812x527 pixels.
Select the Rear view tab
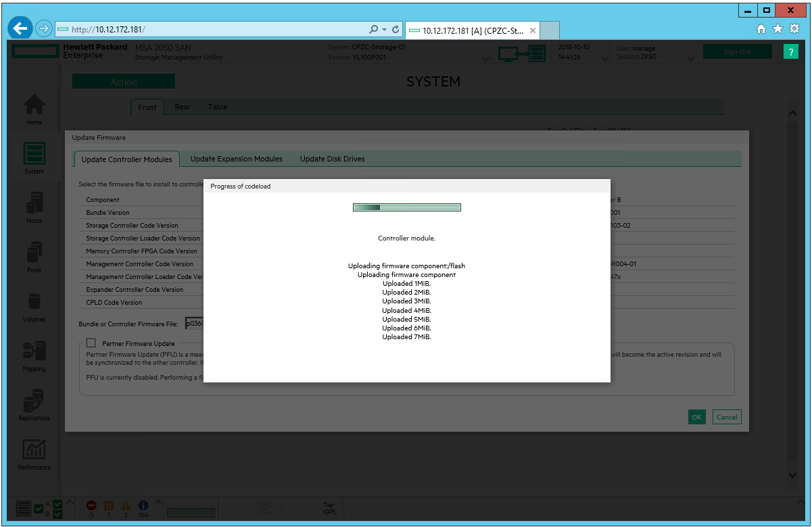point(183,107)
